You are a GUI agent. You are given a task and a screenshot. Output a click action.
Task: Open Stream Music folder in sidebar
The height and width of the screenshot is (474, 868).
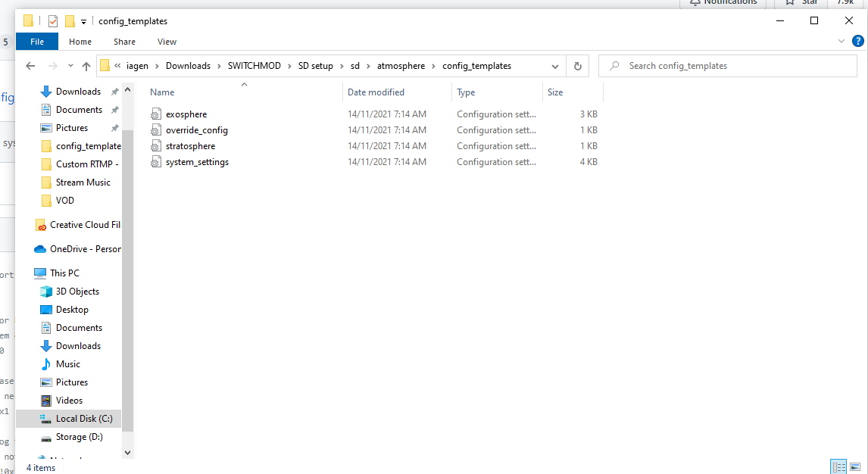point(83,183)
